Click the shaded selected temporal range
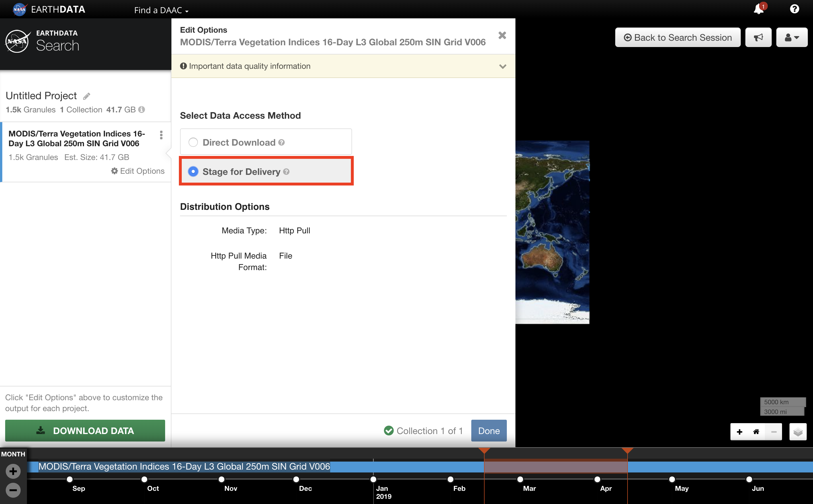 [556, 466]
